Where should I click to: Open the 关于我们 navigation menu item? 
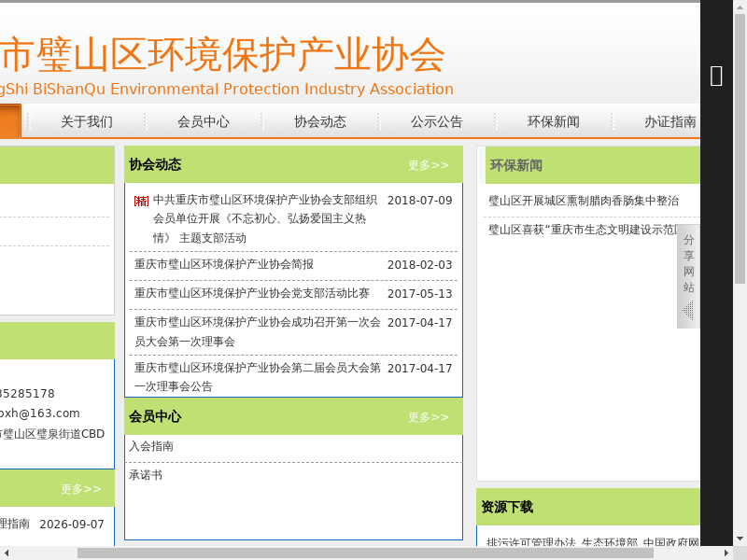pos(87,122)
